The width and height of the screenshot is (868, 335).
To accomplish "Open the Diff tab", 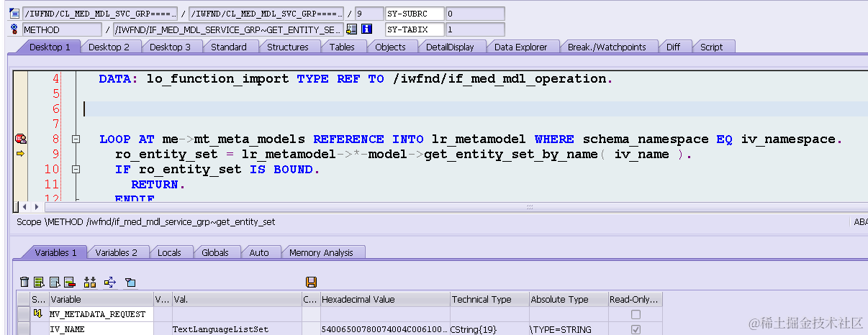I will pos(673,47).
